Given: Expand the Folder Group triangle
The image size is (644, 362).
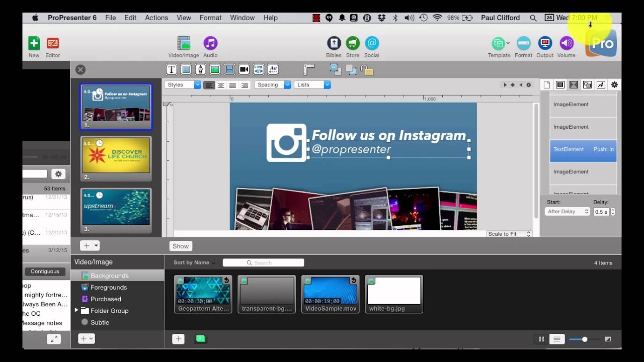Looking at the screenshot, I should pos(76,310).
